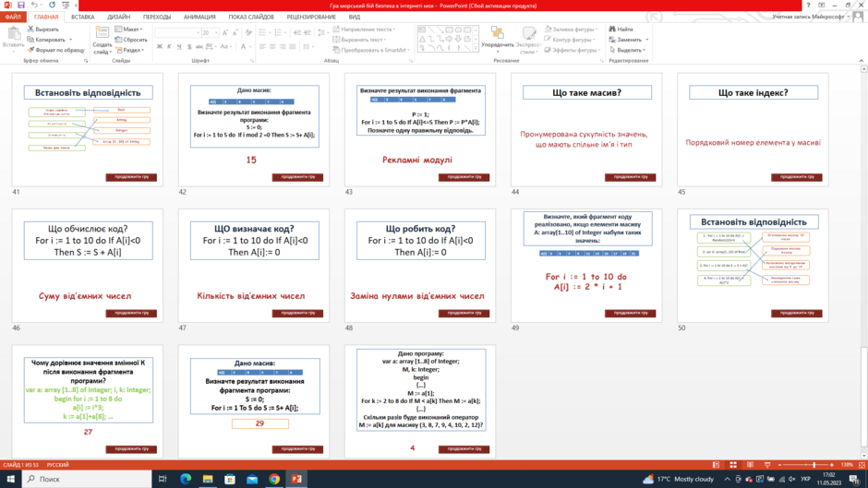The image size is (868, 488).
Task: Switch to Reading view in status bar
Action: (750, 465)
